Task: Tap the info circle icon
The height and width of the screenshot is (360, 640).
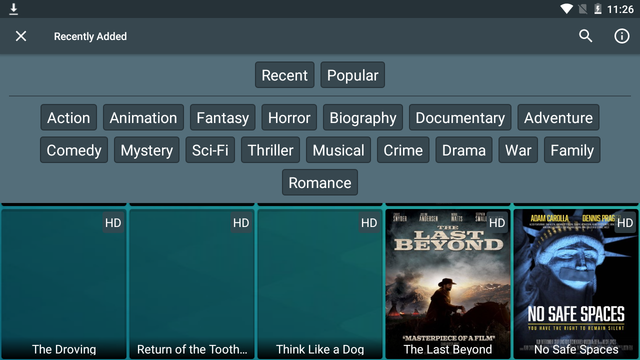Action: pos(622,36)
